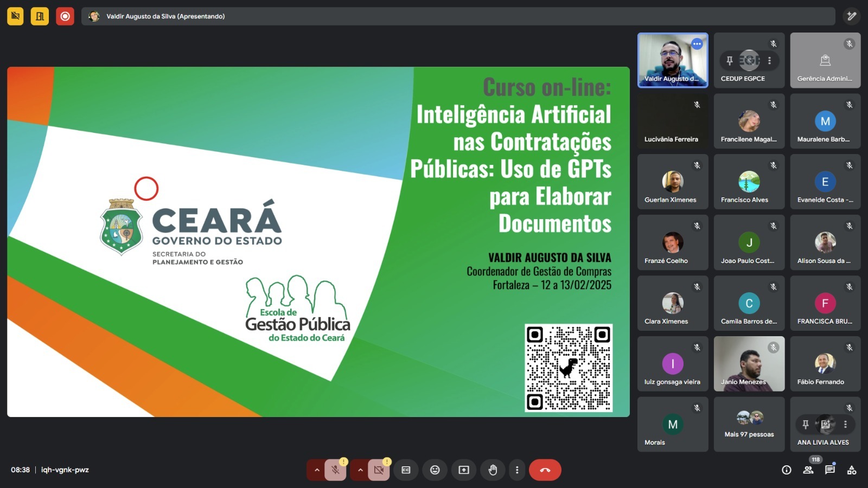
Task: Click the meeting code iqh-vgnk-pwz
Action: (65, 470)
